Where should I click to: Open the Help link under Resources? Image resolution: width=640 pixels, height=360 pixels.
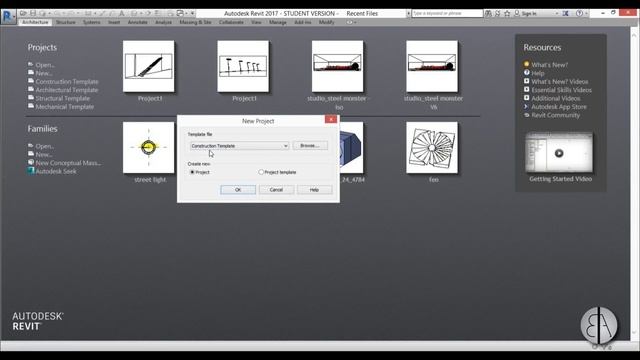pyautogui.click(x=538, y=73)
